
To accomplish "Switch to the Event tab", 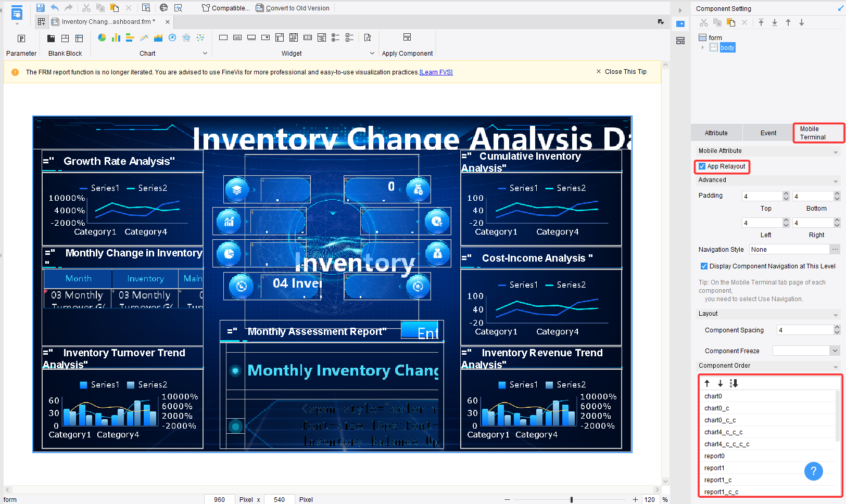I will point(768,133).
